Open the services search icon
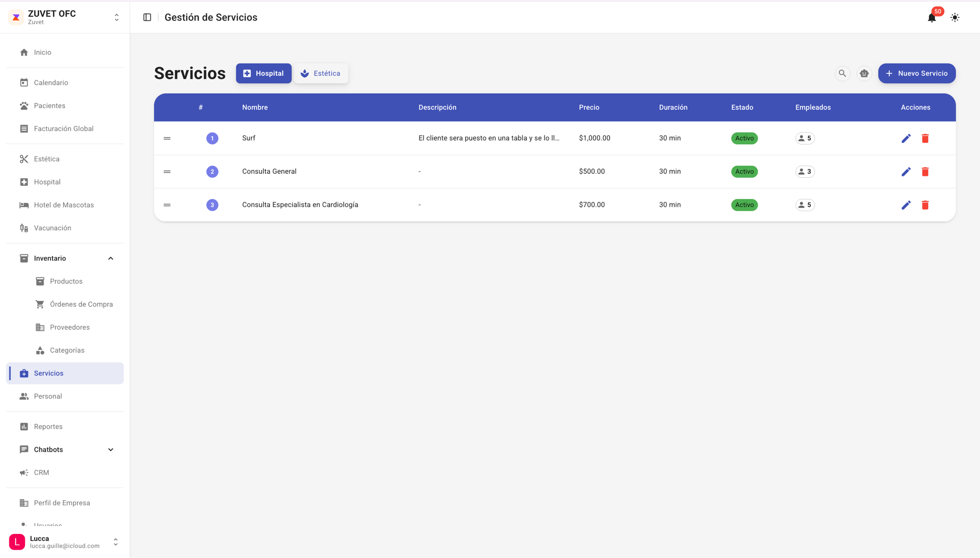Image resolution: width=980 pixels, height=558 pixels. click(842, 73)
